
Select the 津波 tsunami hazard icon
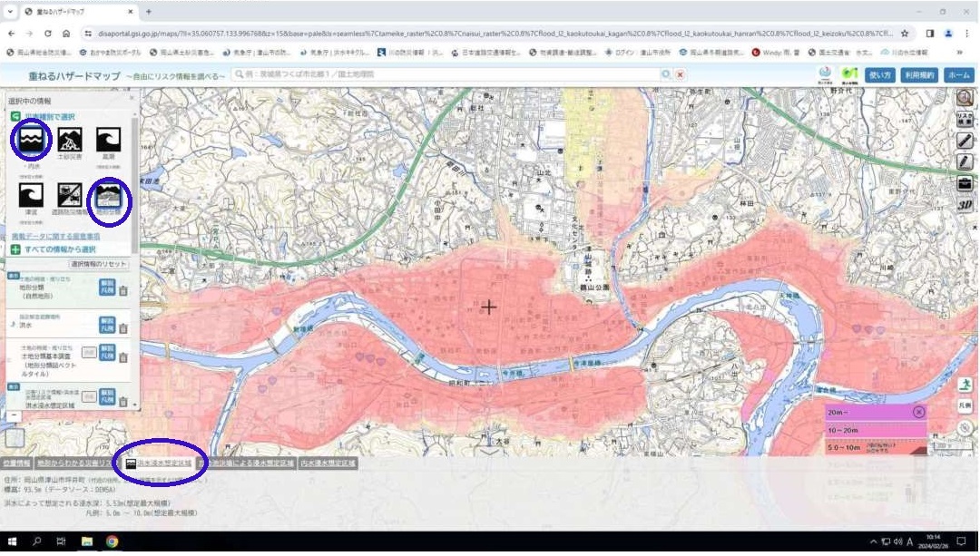pos(32,194)
